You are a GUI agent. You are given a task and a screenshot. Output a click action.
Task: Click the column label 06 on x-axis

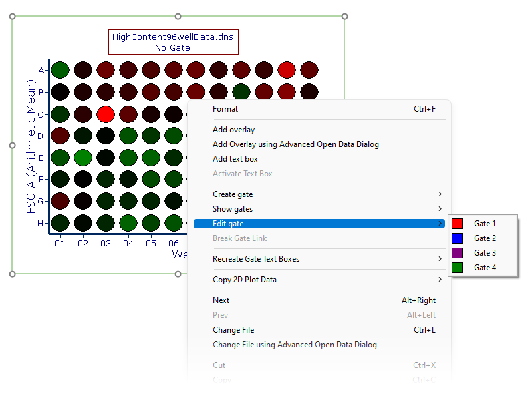pos(173,243)
